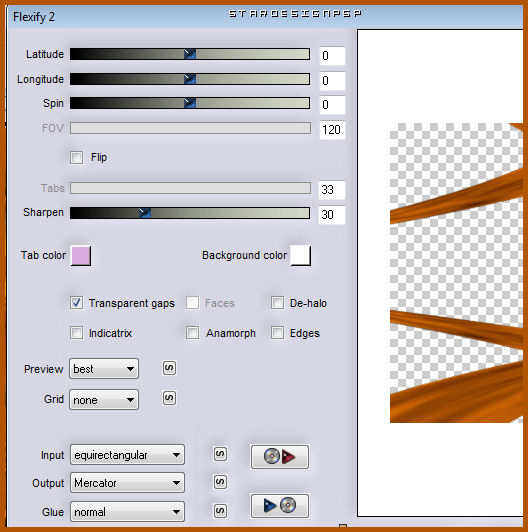
Task: Click the S icon beside Preview dropdown
Action: pos(169,368)
